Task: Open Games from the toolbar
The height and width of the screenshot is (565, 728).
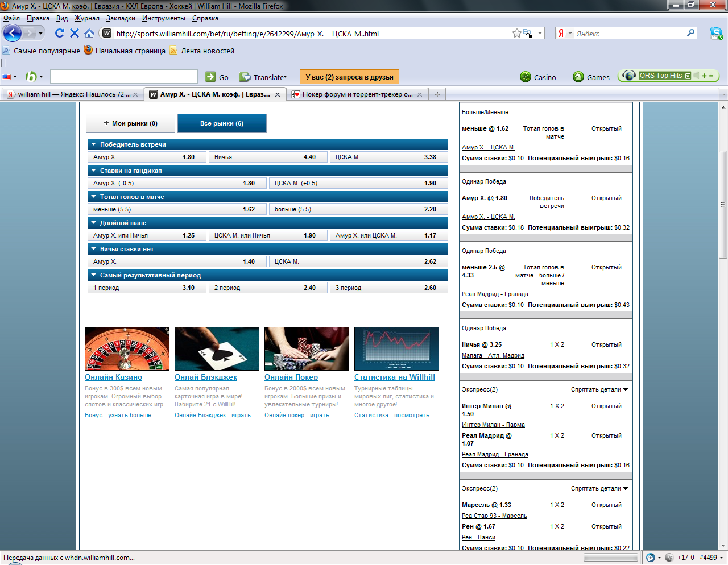Action: click(591, 77)
